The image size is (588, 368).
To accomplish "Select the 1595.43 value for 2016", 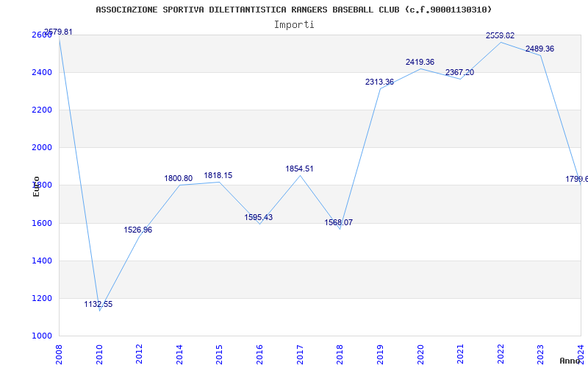I will click(x=259, y=217).
